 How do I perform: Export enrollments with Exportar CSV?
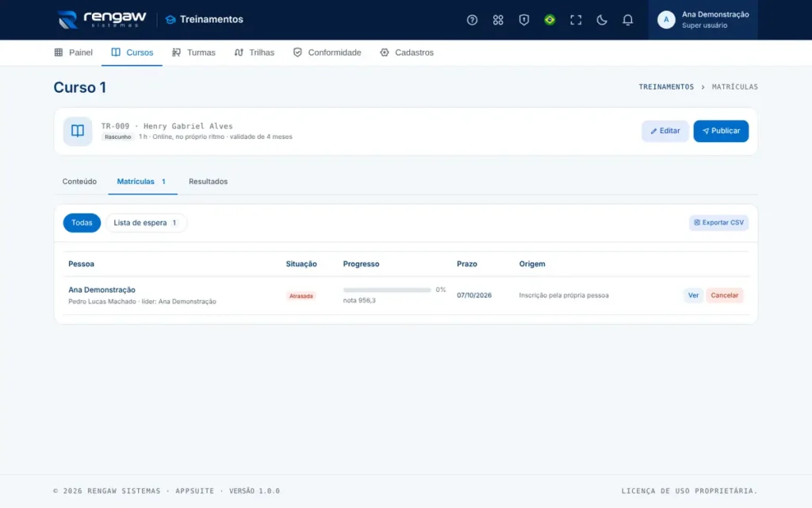click(718, 222)
